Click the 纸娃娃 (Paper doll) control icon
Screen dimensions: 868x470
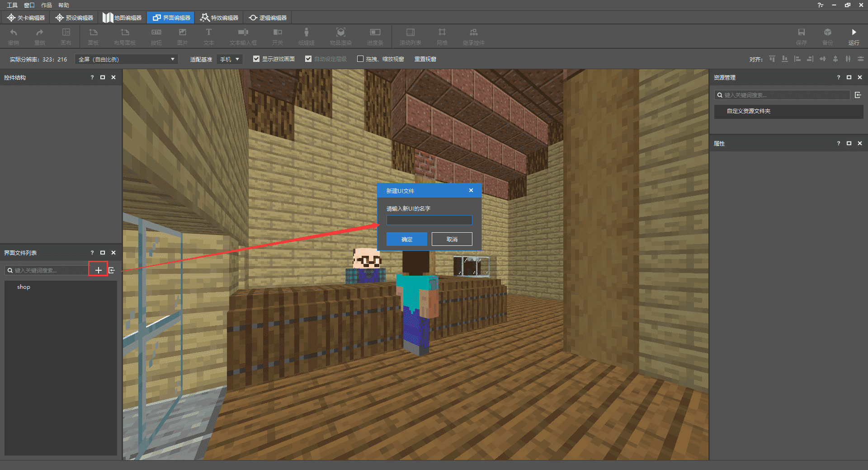tap(306, 33)
